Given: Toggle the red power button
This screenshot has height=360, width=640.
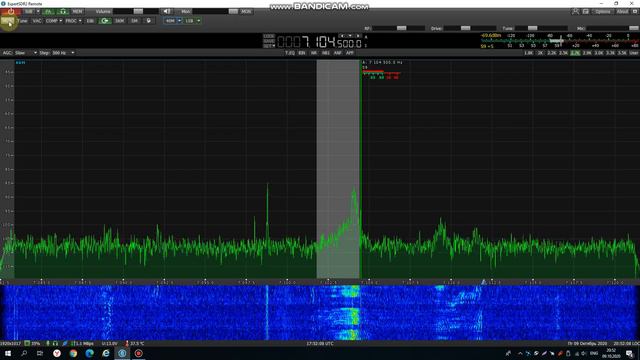Looking at the screenshot, I should pos(11,11).
